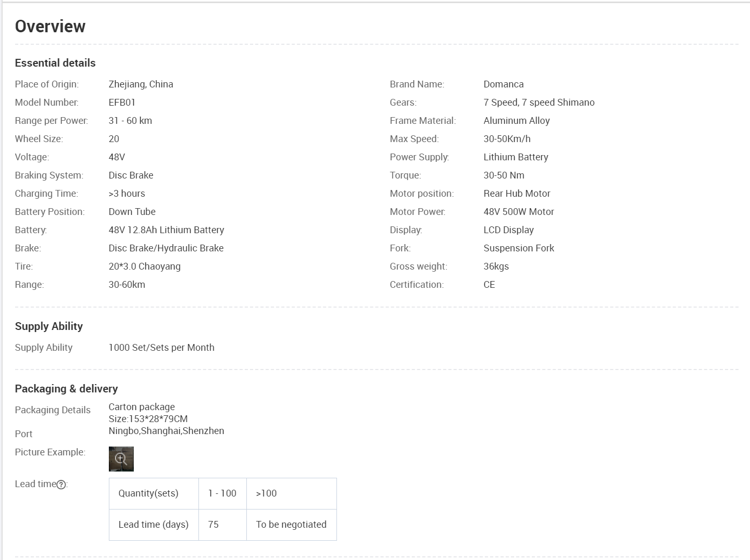Click the Frame Material value Aluminum Alloy
Viewport: 750px width, 560px height.
point(516,121)
